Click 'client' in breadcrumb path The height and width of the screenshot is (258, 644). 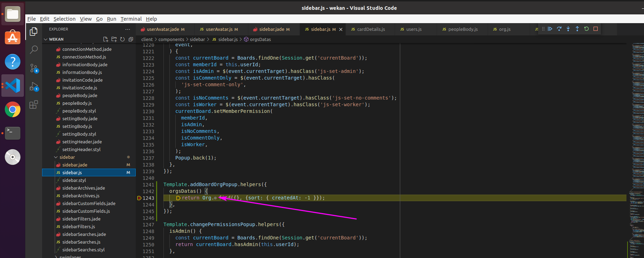tap(147, 40)
